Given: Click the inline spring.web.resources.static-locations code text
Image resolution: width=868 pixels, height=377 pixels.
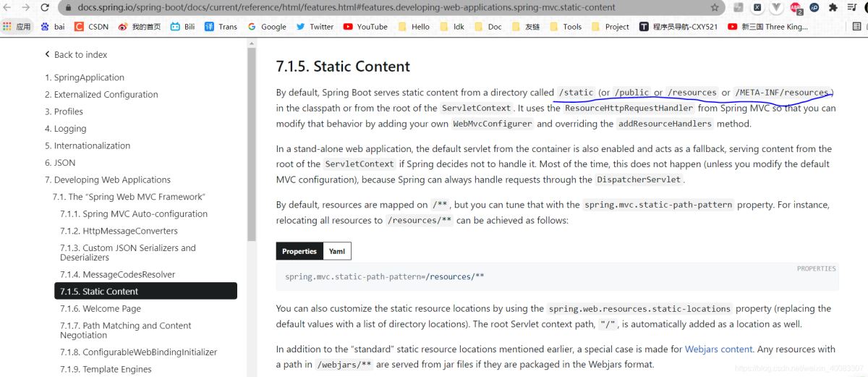Looking at the screenshot, I should pos(640,308).
